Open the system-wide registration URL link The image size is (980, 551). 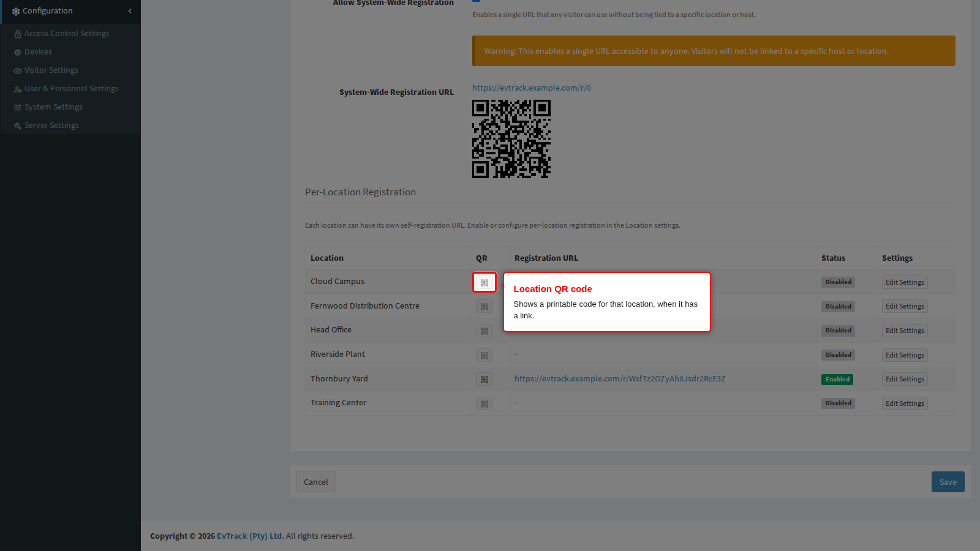[532, 88]
